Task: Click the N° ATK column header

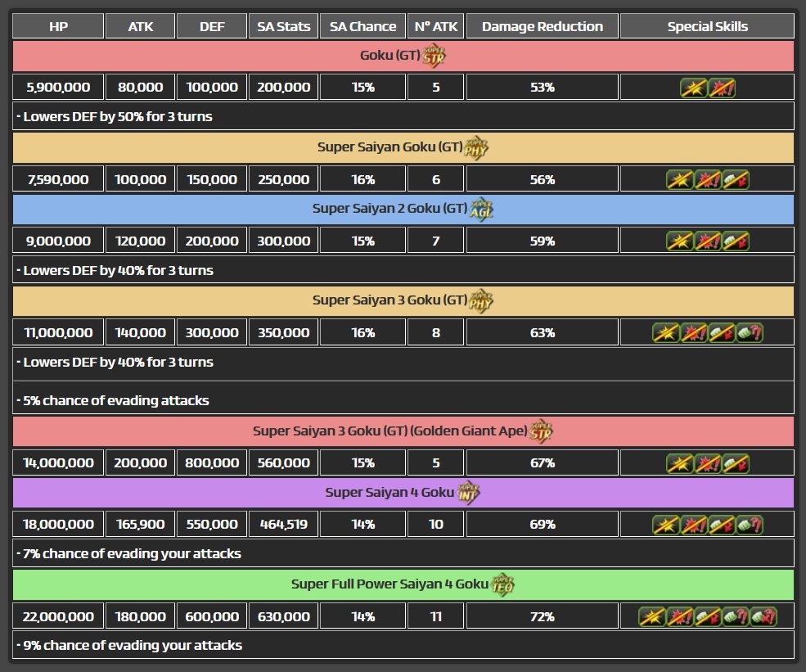Action: coord(436,26)
